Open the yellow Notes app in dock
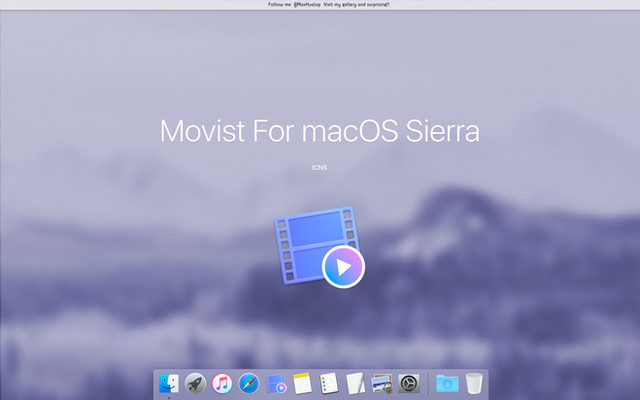 click(302, 384)
